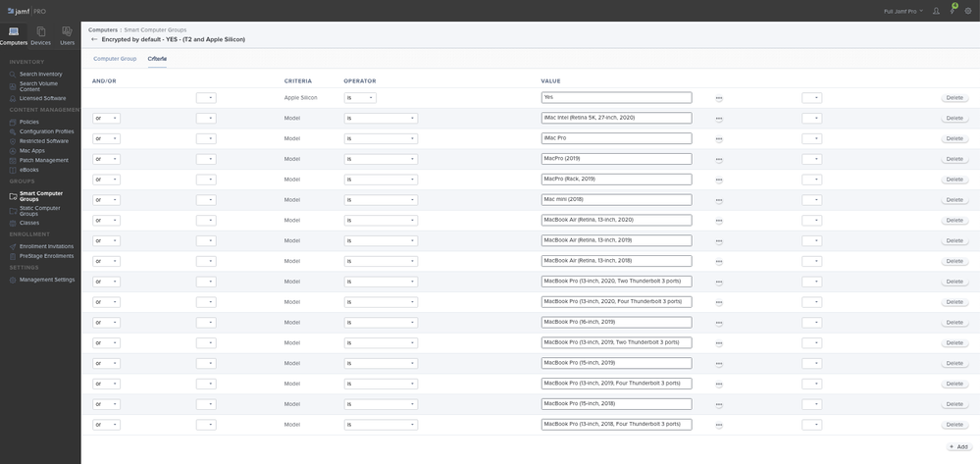Image resolution: width=980 pixels, height=464 pixels.
Task: Browse values ellipsis for MacBook Pro (15-inch, 2018)
Action: [719, 404]
